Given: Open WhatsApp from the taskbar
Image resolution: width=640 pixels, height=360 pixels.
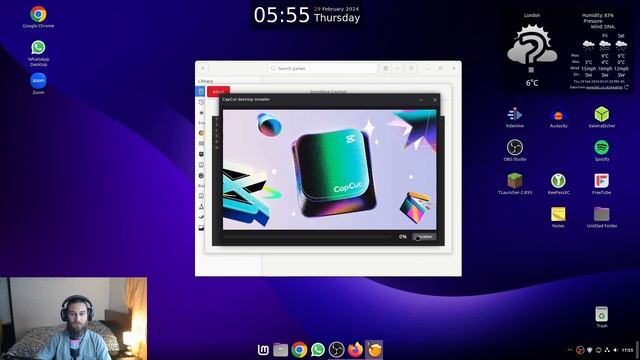Looking at the screenshot, I should (x=318, y=350).
